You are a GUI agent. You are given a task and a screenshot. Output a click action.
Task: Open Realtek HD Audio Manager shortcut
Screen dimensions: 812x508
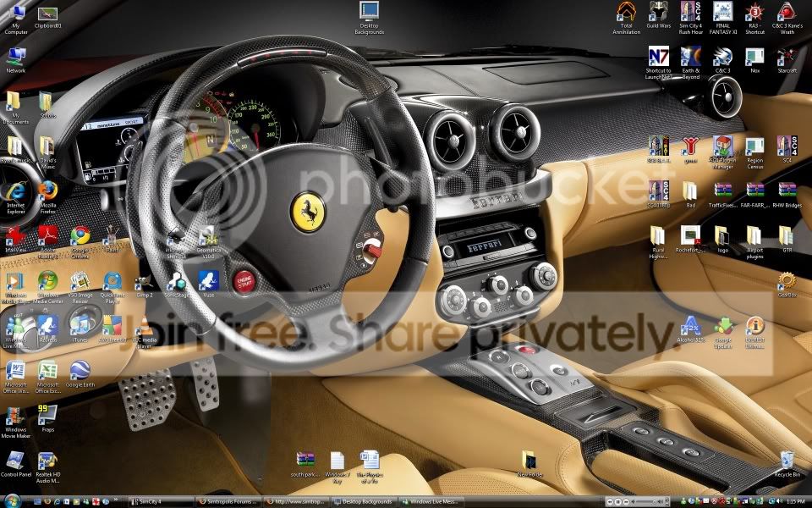point(47,467)
